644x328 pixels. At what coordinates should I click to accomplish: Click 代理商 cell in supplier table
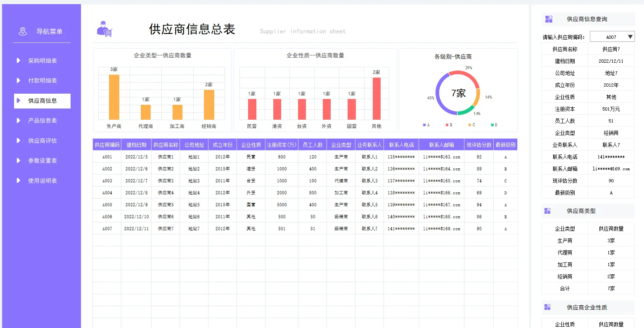click(x=341, y=181)
